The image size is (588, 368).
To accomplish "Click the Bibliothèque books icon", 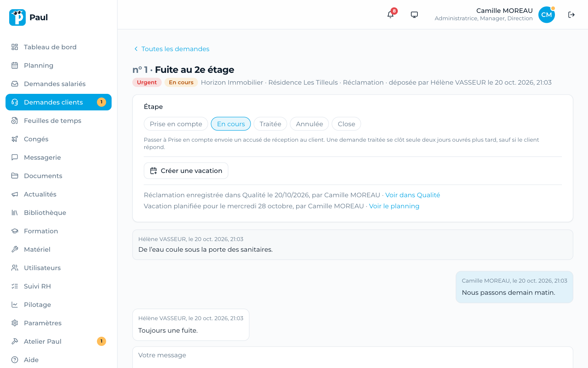I will [x=15, y=213].
